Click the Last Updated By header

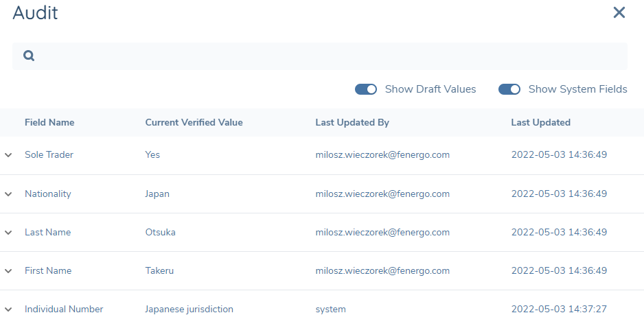pos(352,123)
